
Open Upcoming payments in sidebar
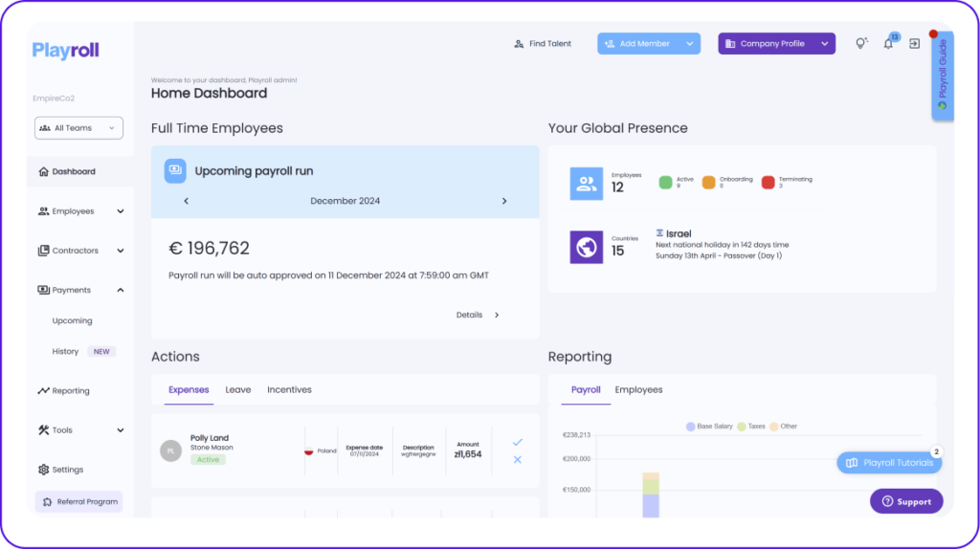(72, 320)
